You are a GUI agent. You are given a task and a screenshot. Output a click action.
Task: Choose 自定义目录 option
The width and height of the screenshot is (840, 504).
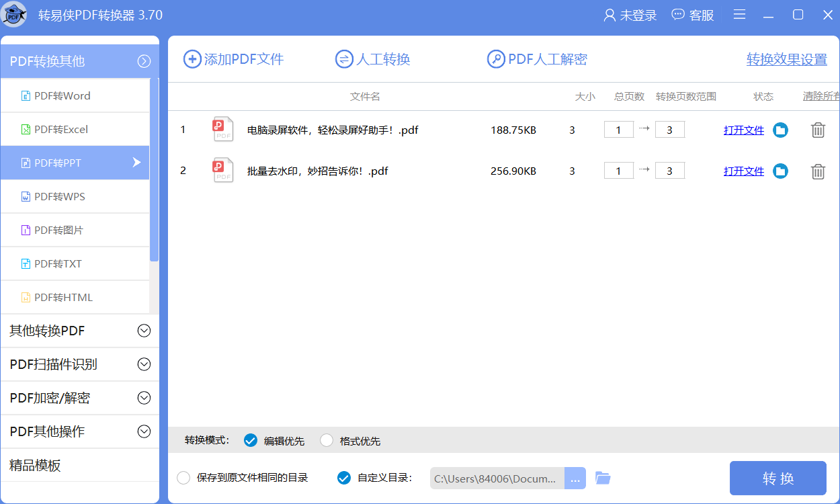click(343, 478)
